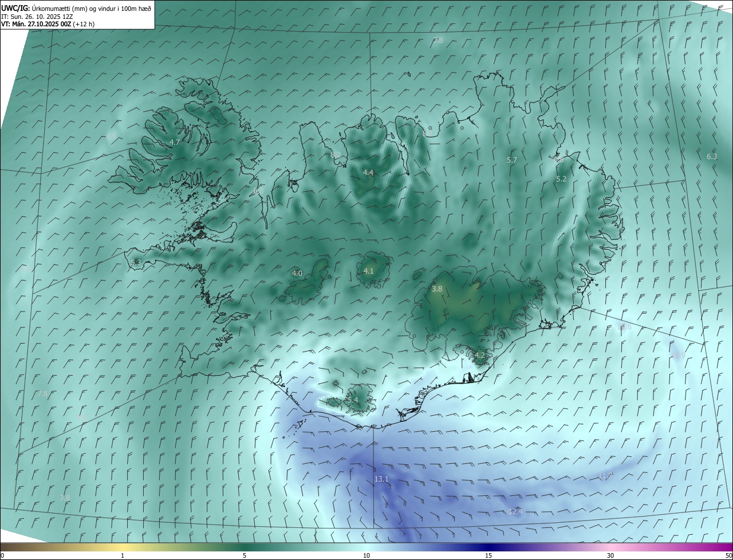Click the 5.3 value on Snæfellsnes peninsula

click(x=136, y=262)
